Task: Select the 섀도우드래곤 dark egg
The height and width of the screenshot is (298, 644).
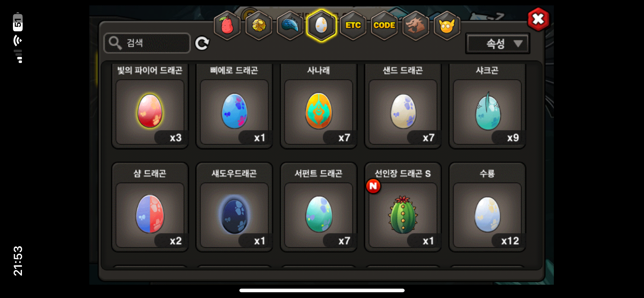Action: [x=234, y=215]
